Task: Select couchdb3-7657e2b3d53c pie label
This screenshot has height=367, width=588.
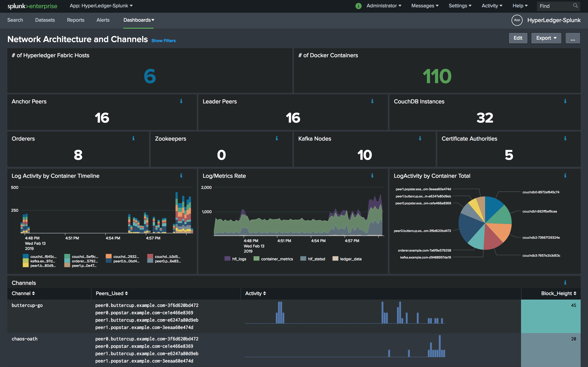Action: (541, 256)
